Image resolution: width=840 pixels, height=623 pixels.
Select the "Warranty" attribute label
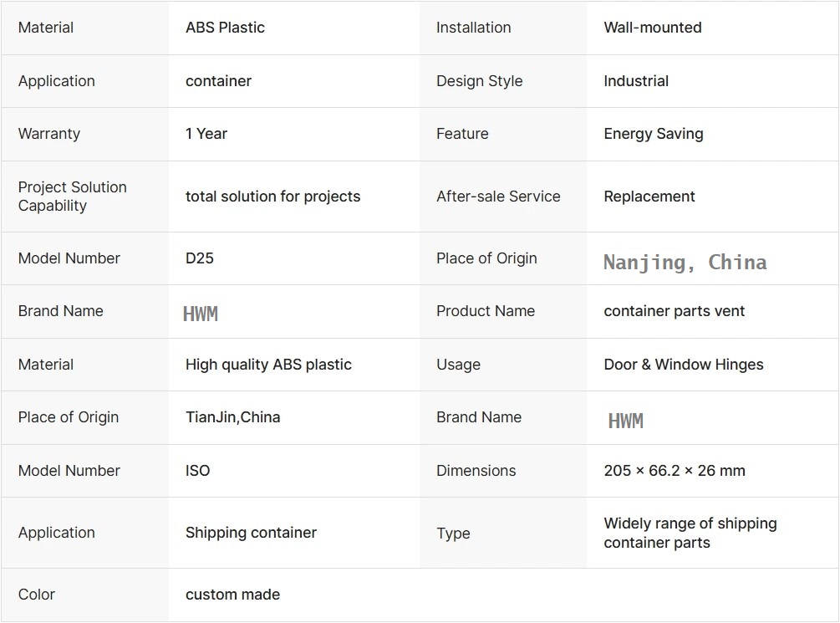(49, 134)
